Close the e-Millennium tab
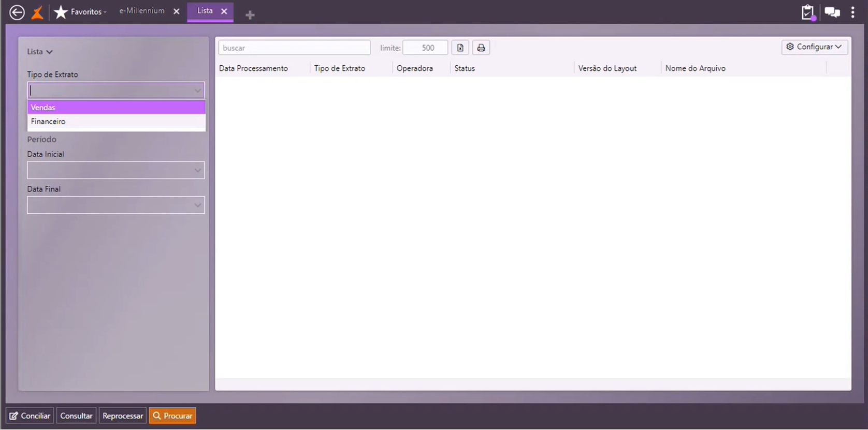The image size is (868, 430). (x=176, y=11)
